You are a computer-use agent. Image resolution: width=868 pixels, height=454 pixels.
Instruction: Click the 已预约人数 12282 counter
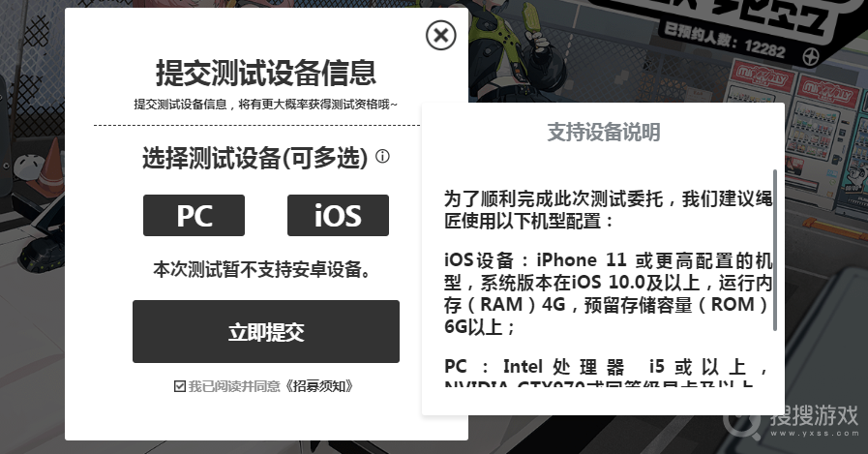click(x=725, y=39)
